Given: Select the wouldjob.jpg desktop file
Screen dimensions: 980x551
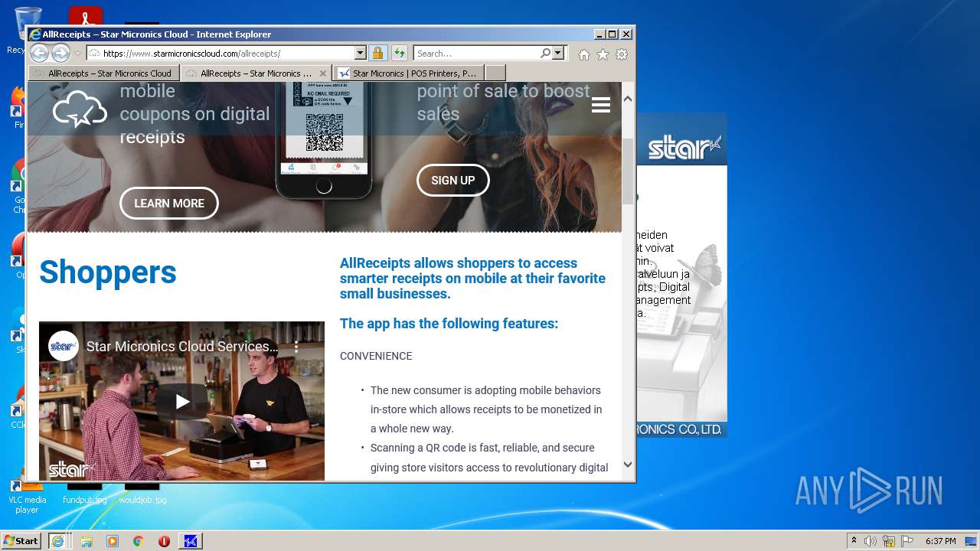Looking at the screenshot, I should coord(142,494).
